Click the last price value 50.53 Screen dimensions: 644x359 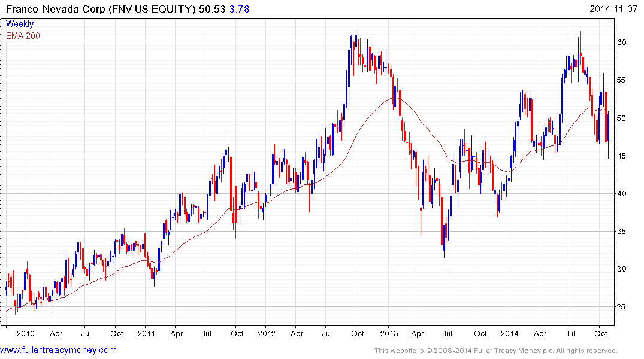[x=212, y=9]
